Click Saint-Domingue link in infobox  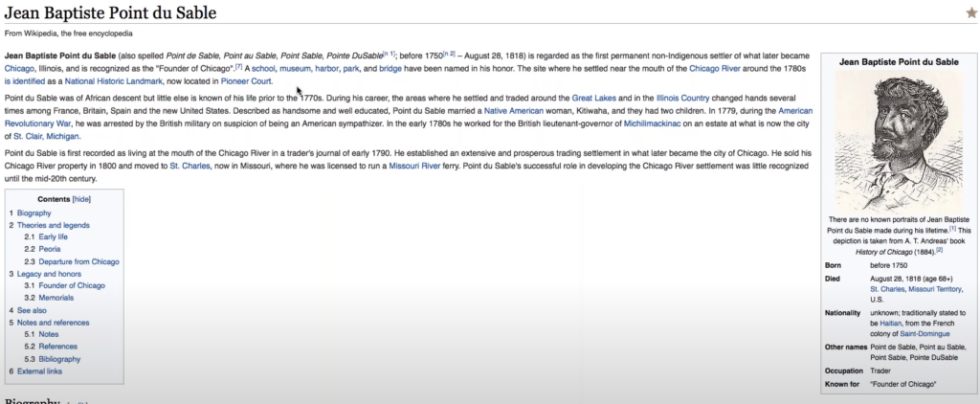pos(915,332)
